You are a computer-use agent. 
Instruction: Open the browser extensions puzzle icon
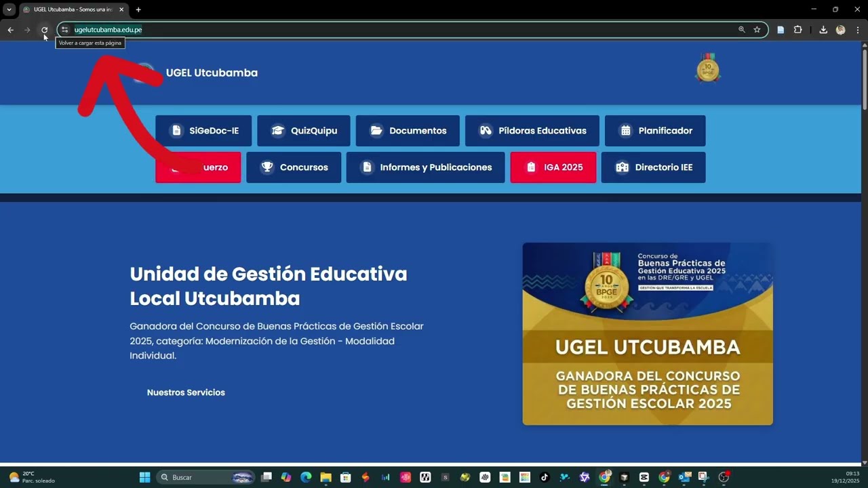pos(797,30)
